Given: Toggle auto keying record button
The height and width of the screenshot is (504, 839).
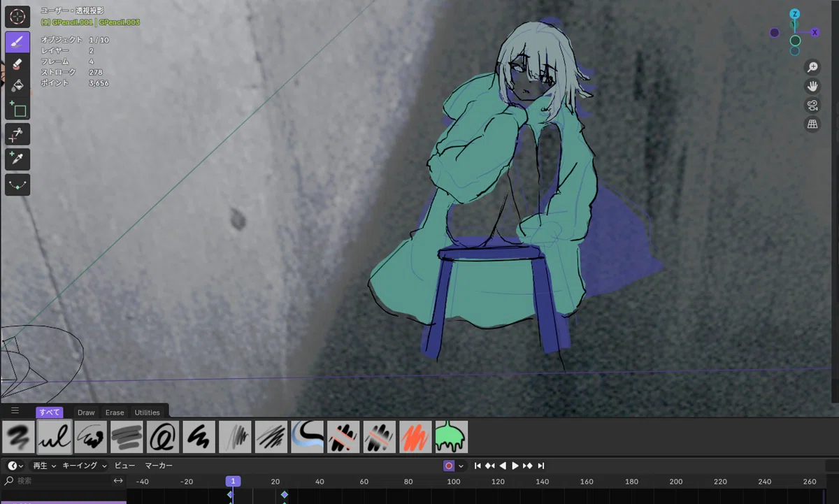Looking at the screenshot, I should tap(449, 466).
